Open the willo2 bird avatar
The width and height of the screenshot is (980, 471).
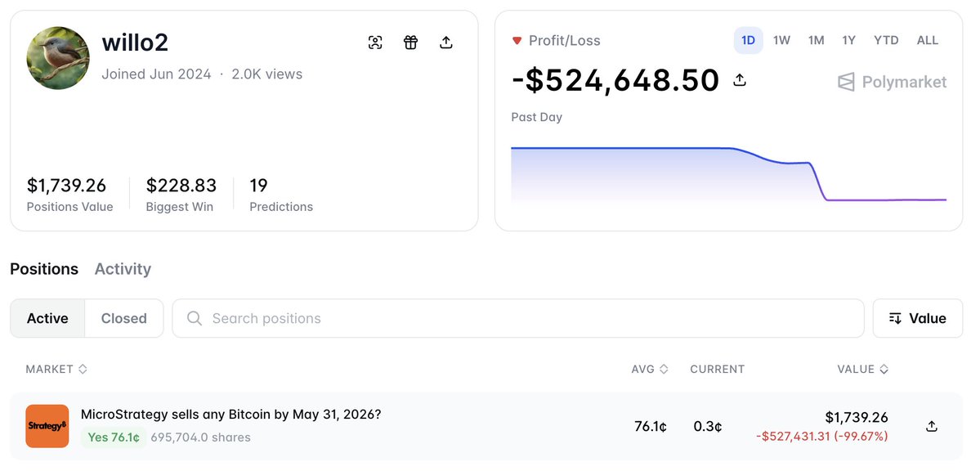[x=58, y=58]
